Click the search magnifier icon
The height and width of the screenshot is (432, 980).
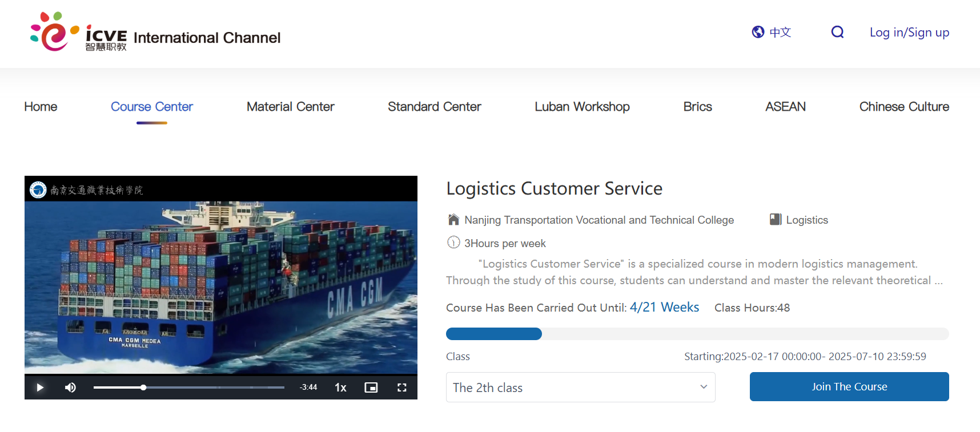[837, 32]
